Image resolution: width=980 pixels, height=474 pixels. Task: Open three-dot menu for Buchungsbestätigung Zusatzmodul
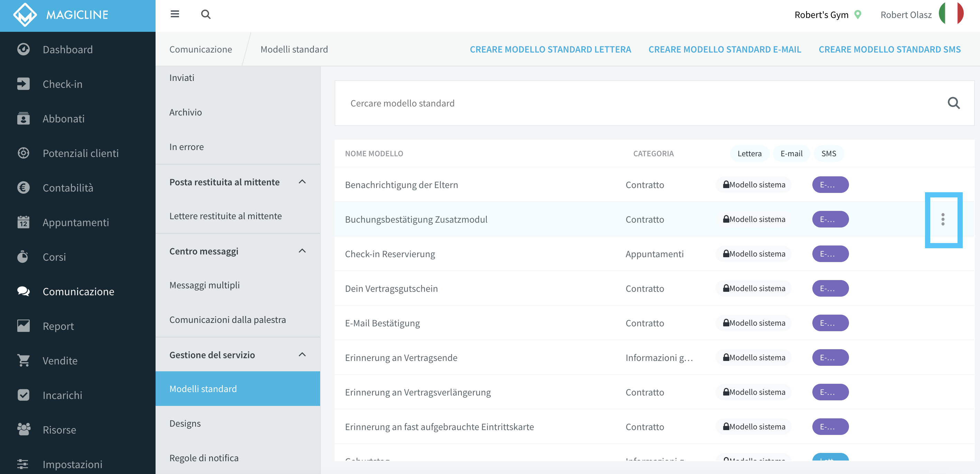943,220
